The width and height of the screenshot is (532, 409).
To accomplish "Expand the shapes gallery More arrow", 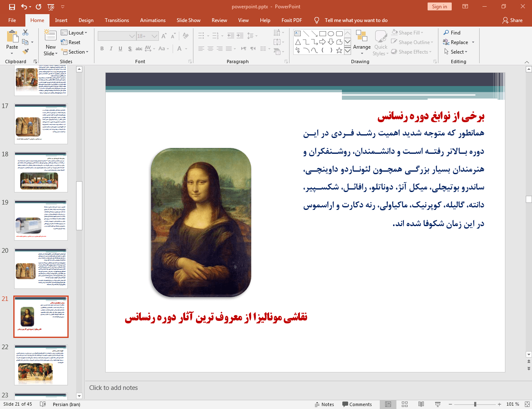I will click(x=347, y=50).
